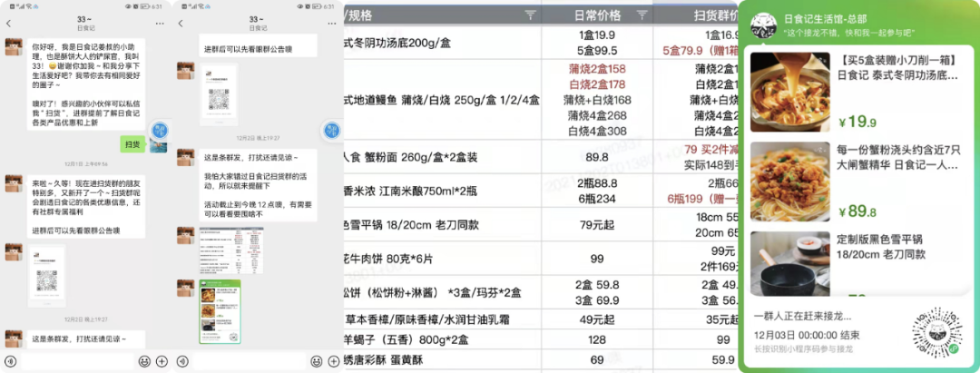Screen dimensions: 980x373
Task: Tap floating blue bubble in left chat
Action: 159,130
